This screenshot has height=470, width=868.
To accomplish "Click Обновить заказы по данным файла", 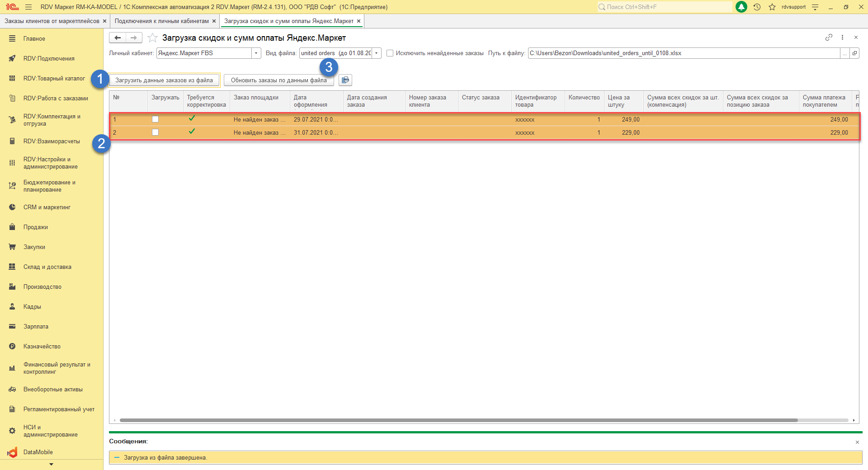I will tap(279, 80).
